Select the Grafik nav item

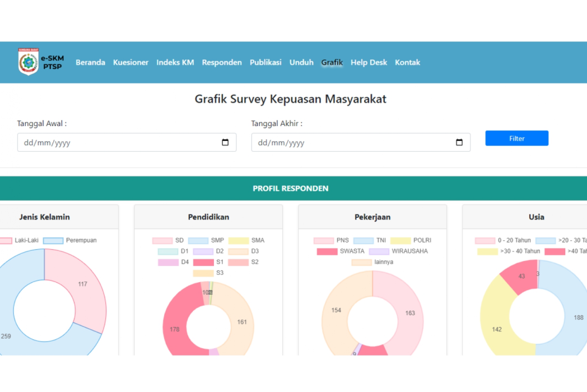pyautogui.click(x=332, y=62)
